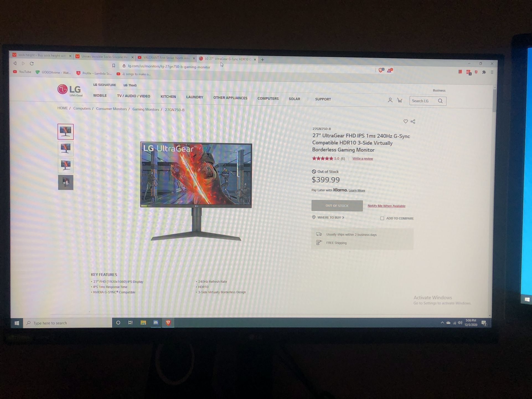The image size is (532, 399).
Task: Select the SUPPORT menu item
Action: [x=323, y=99]
